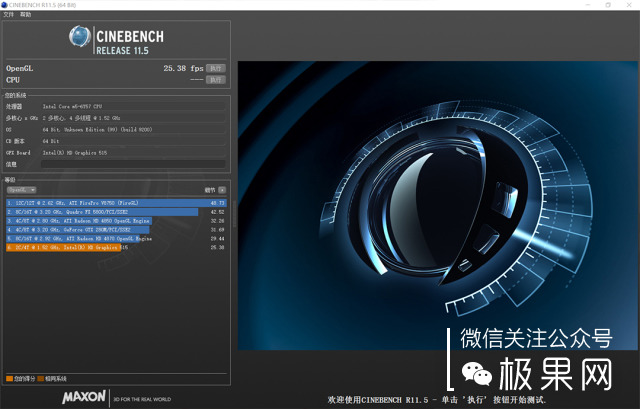Viewport: 640px width, 409px height.
Task: Run the CPU benchmark test
Action: coord(215,79)
